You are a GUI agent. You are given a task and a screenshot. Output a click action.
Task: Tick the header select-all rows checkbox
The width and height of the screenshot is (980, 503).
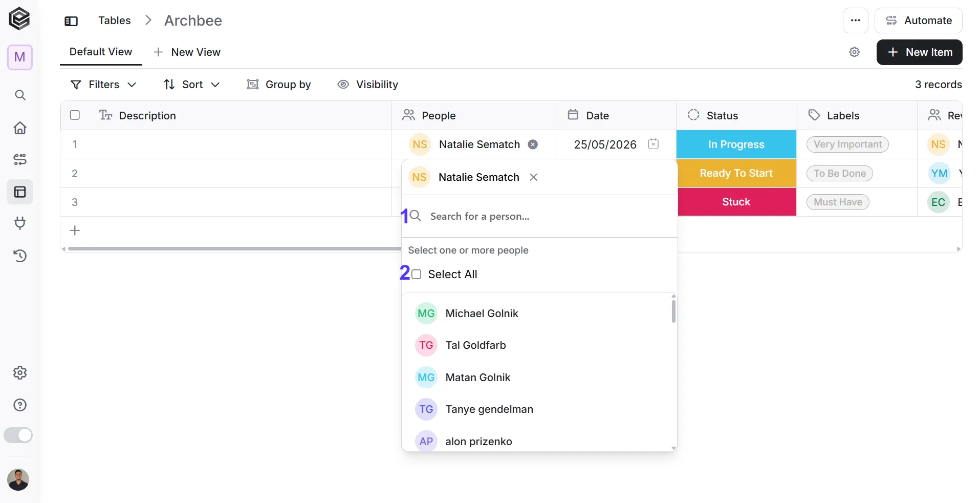coord(75,115)
